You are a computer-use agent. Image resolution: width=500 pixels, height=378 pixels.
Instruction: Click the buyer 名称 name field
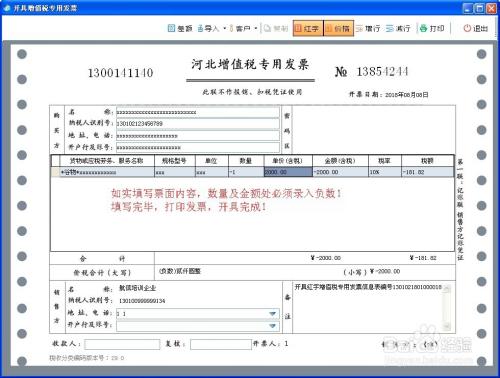click(198, 112)
